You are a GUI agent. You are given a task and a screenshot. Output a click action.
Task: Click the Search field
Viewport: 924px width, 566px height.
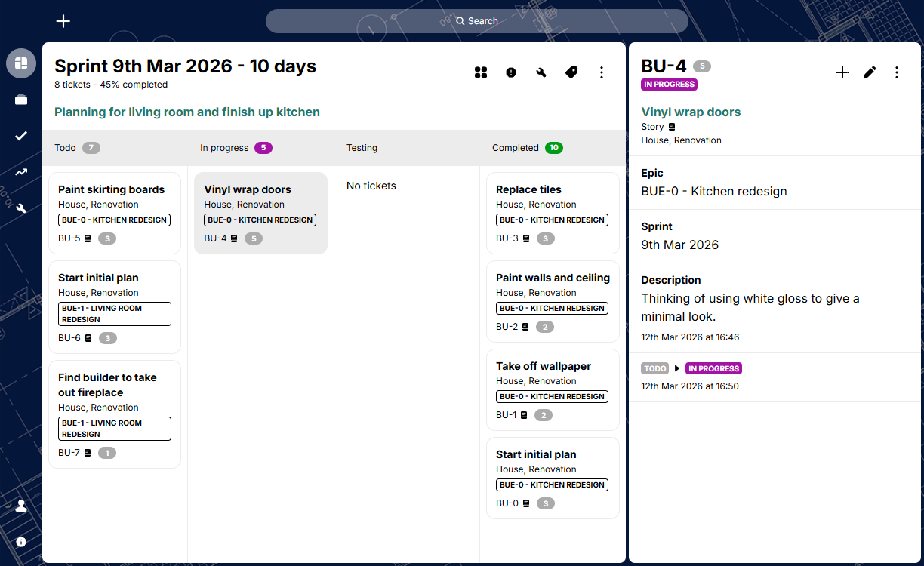(x=477, y=21)
